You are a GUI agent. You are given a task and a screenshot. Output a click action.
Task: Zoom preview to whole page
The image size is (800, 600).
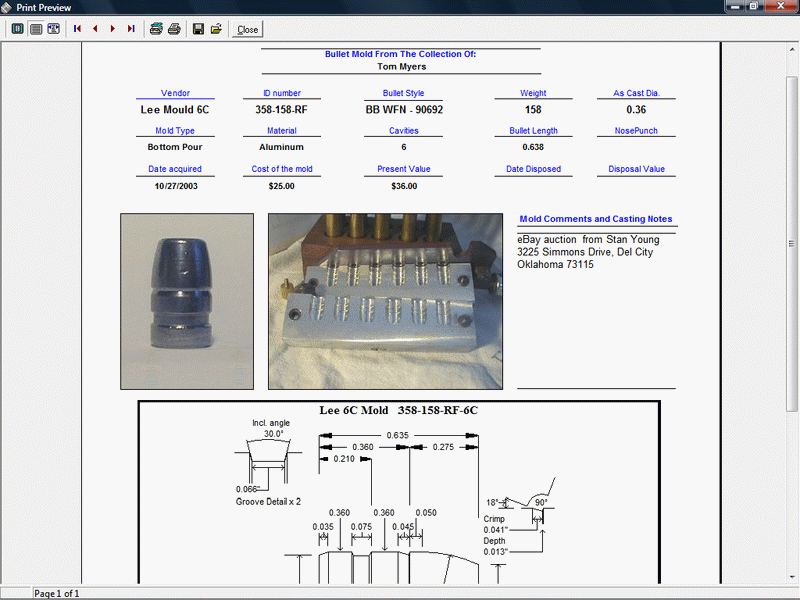pyautogui.click(x=17, y=29)
